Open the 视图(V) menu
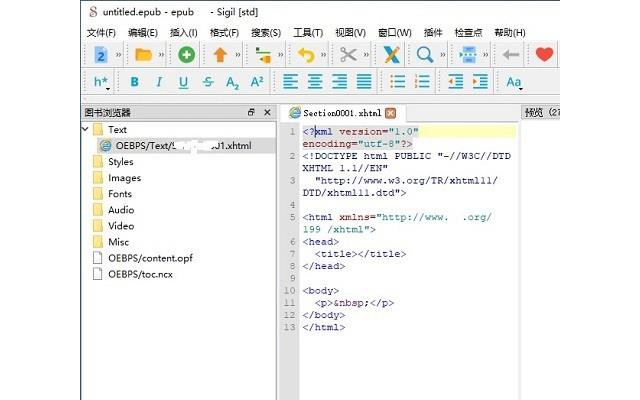 pyautogui.click(x=350, y=33)
